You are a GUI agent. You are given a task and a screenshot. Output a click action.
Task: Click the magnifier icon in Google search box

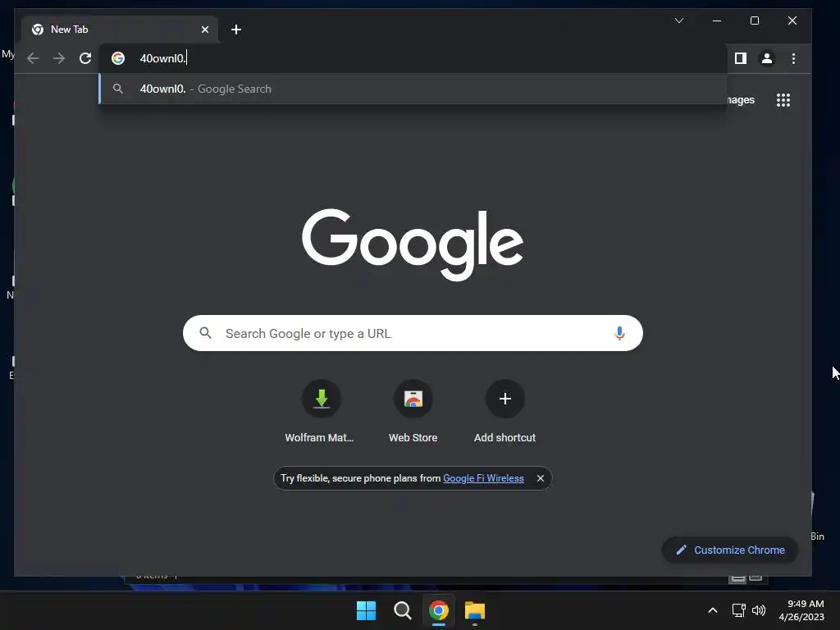click(205, 333)
